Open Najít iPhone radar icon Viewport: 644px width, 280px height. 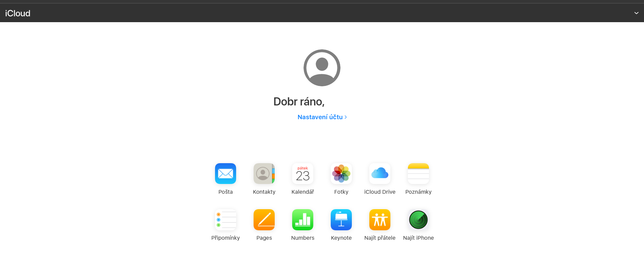[418, 220]
